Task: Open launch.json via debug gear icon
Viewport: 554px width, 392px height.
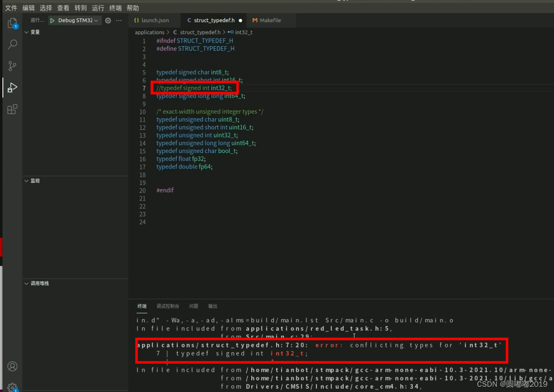Action: 108,20
